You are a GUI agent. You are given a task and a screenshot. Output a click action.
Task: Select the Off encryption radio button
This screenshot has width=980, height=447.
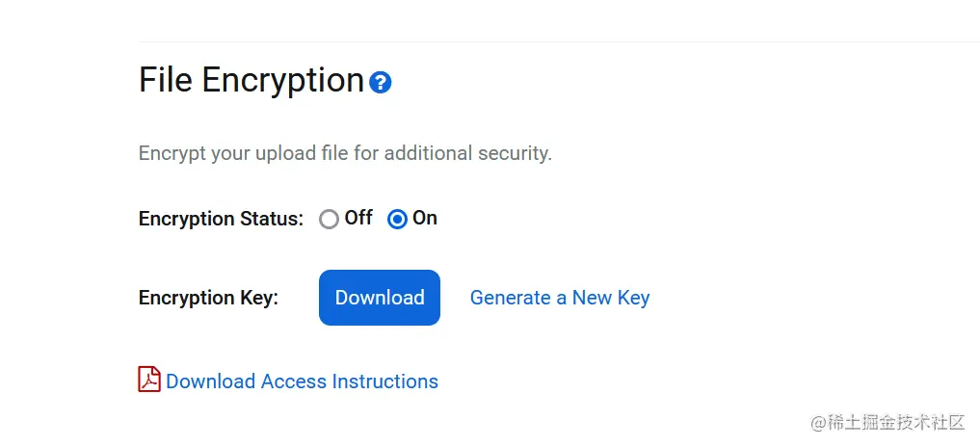tap(329, 220)
